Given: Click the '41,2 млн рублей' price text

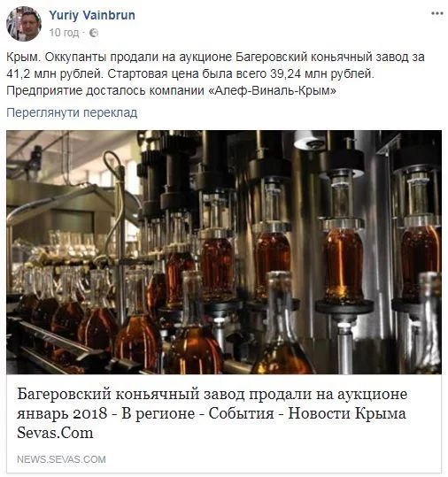Looking at the screenshot, I should click(55, 74).
